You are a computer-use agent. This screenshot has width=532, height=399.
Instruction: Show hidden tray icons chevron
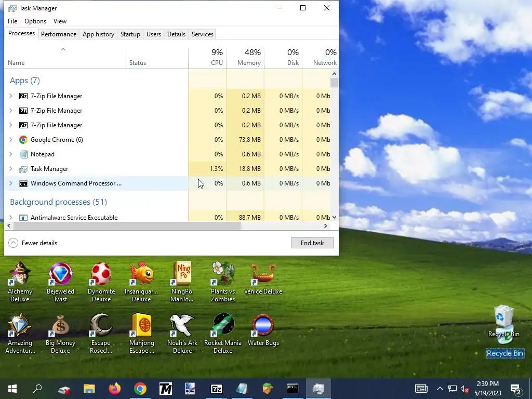[x=440, y=389]
